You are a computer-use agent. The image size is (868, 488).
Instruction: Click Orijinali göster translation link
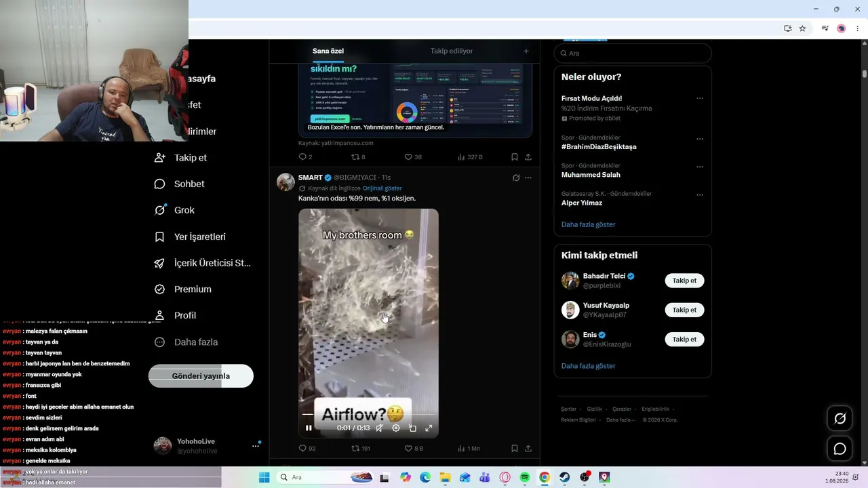pos(382,188)
